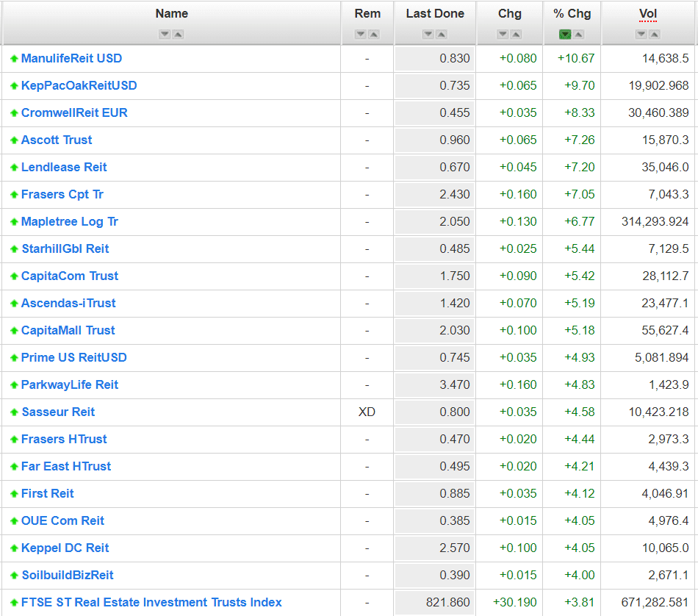This screenshot has width=698, height=616.
Task: Sort Last Done column descending arrow
Action: (x=428, y=35)
